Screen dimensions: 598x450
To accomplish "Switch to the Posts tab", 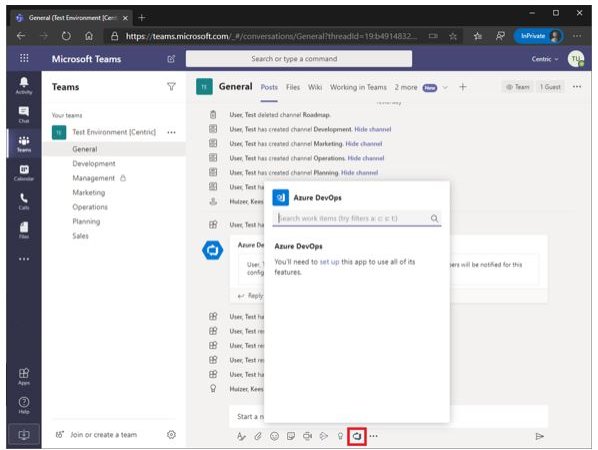I will pyautogui.click(x=269, y=87).
